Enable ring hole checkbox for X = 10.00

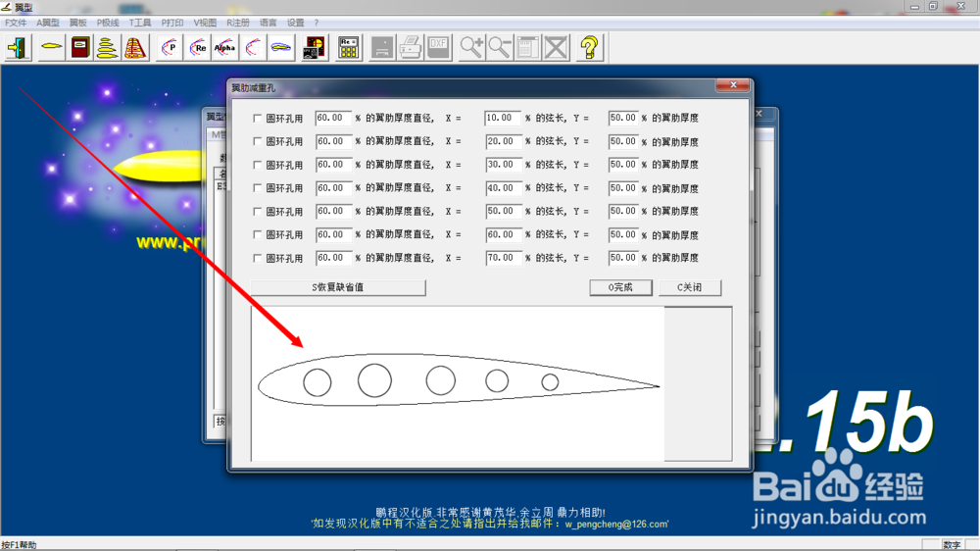coord(257,119)
